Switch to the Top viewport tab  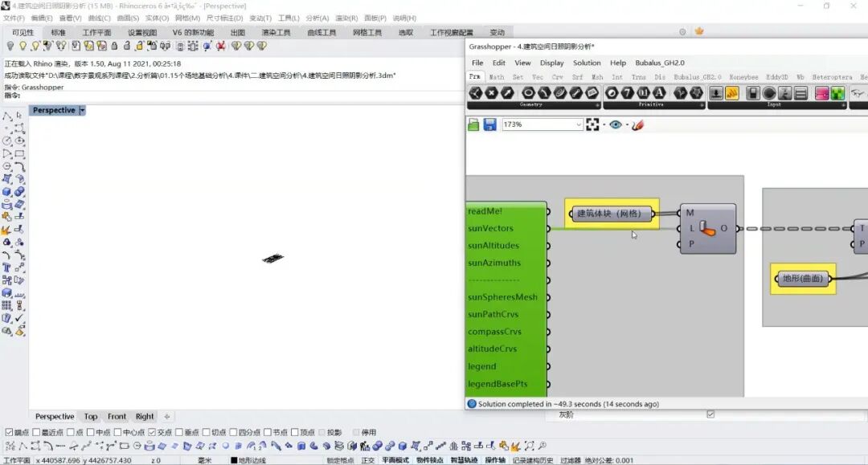click(x=91, y=416)
